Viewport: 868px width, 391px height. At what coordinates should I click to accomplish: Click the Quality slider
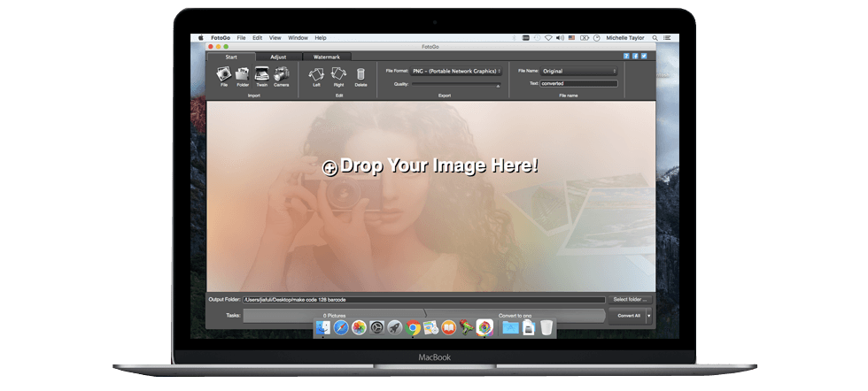pyautogui.click(x=455, y=85)
